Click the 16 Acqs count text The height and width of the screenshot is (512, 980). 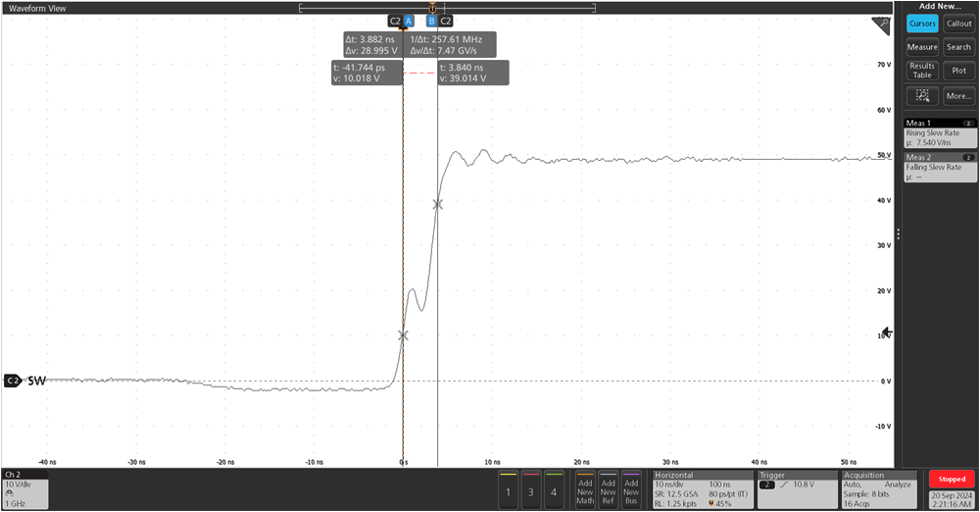pyautogui.click(x=857, y=504)
